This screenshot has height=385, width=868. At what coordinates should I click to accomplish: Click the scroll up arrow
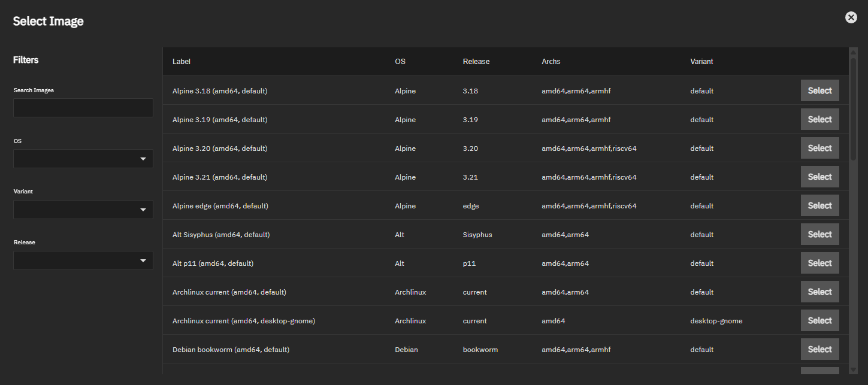[853, 52]
